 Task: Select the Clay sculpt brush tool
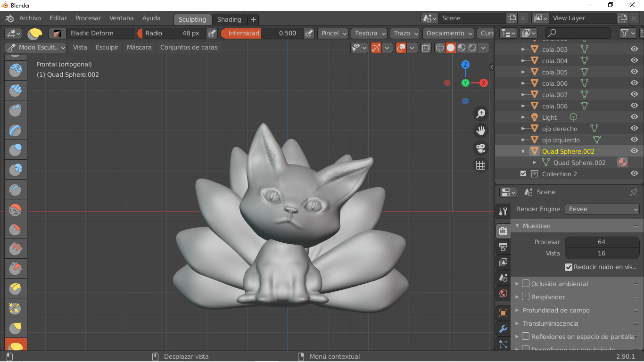point(16,69)
